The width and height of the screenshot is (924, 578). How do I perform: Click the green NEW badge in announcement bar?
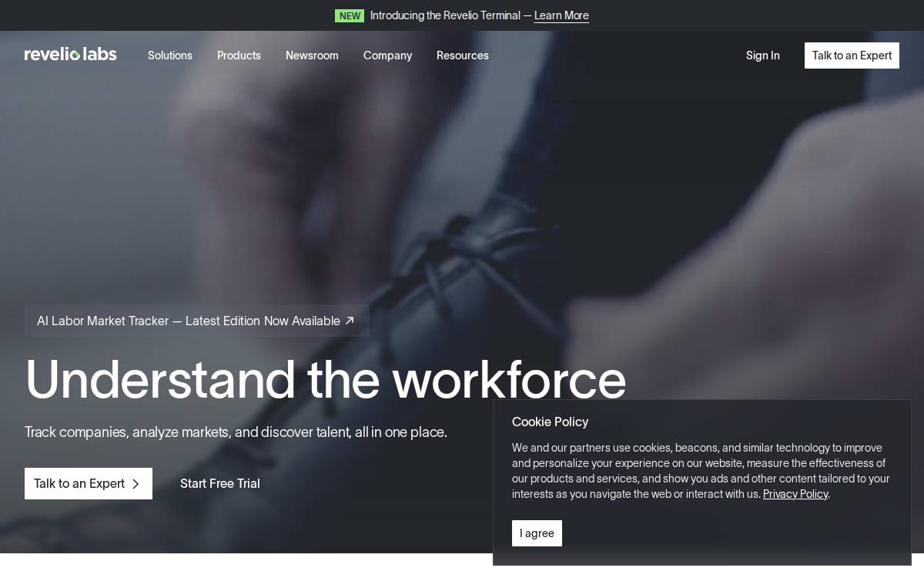350,15
